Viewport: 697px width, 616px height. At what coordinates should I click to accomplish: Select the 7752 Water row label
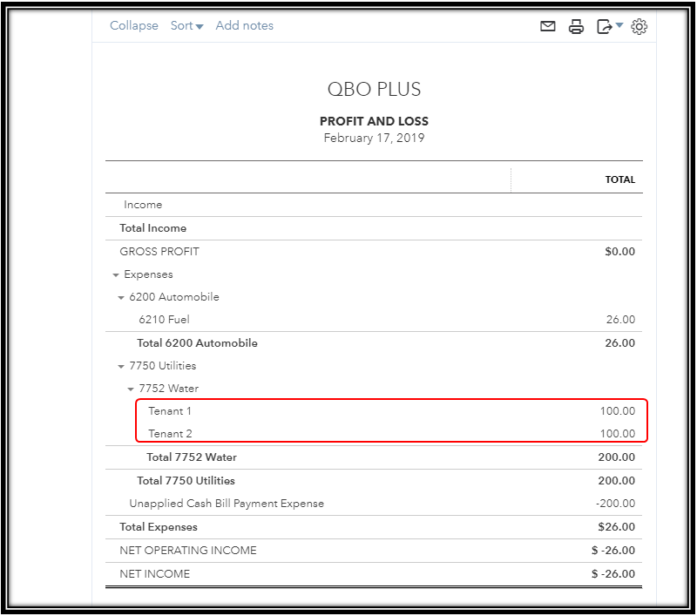pos(169,389)
